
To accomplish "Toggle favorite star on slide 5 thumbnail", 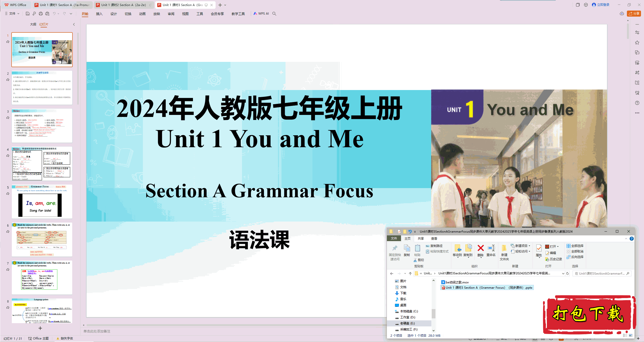I will [8, 194].
